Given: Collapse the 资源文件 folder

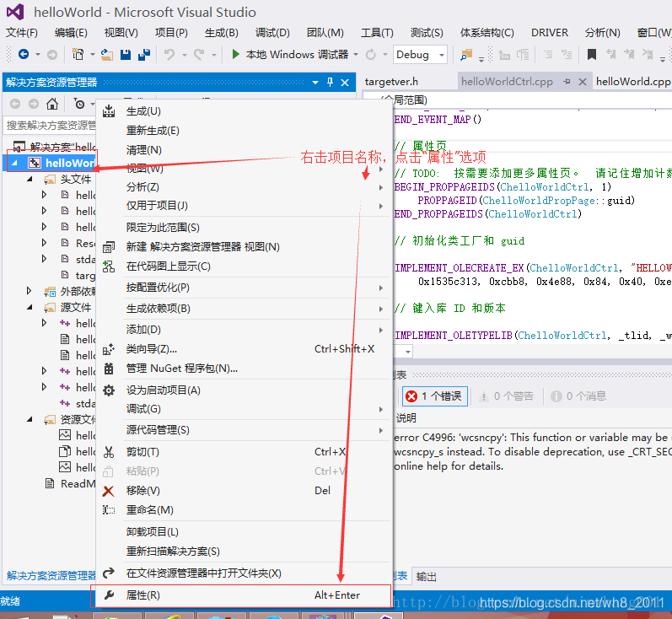Looking at the screenshot, I should click(30, 419).
